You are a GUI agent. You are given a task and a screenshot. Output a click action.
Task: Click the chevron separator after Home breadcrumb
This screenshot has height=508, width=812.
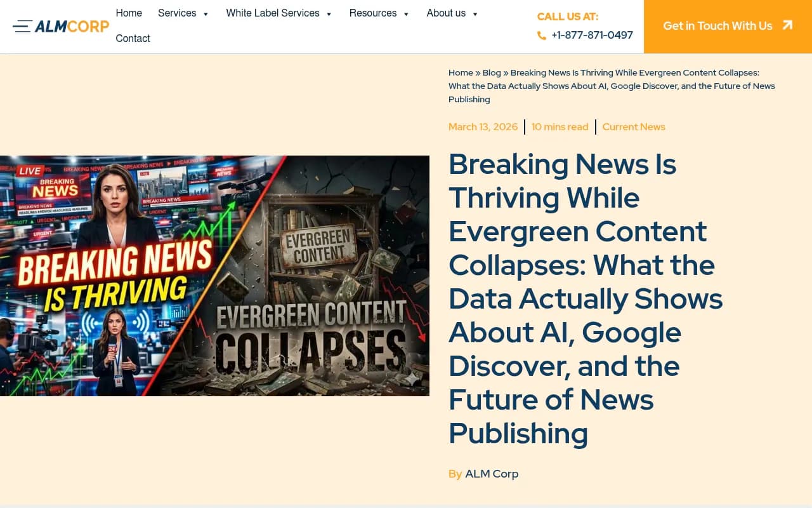point(478,72)
